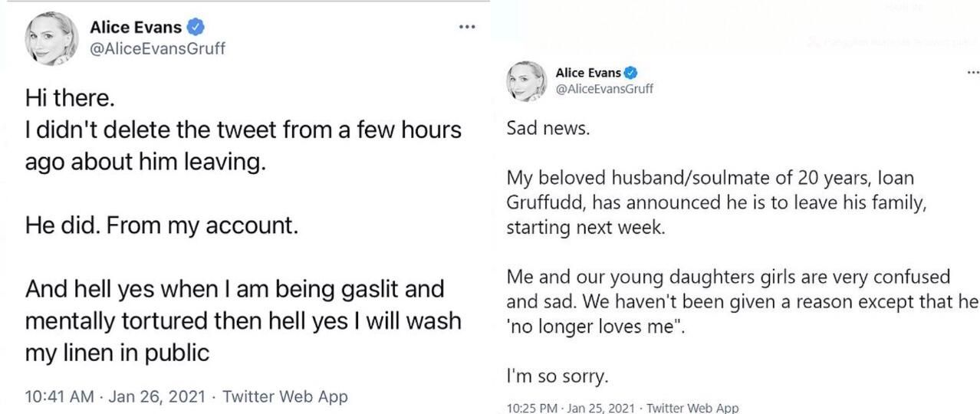Open the more options menu on the Jan 26 tweet
Screen dimensions: 980x414
coord(467,27)
